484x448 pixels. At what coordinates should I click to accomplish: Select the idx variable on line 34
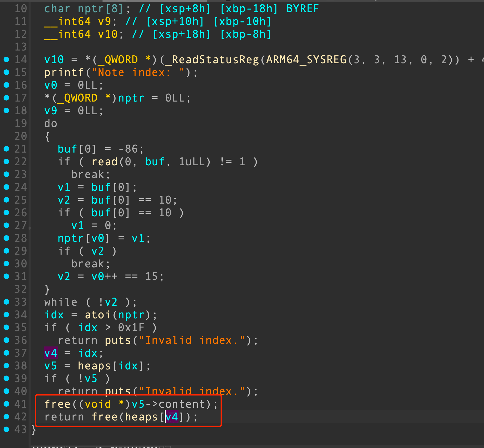tap(54, 315)
